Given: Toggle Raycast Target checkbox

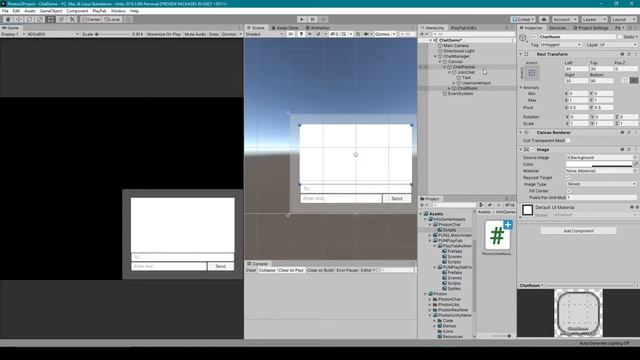Looking at the screenshot, I should pyautogui.click(x=568, y=178).
